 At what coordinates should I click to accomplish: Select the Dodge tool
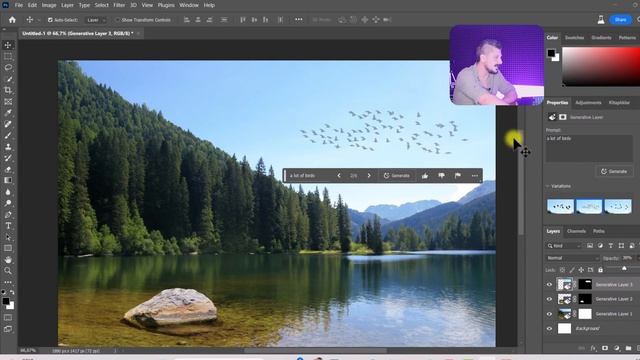pyautogui.click(x=8, y=203)
